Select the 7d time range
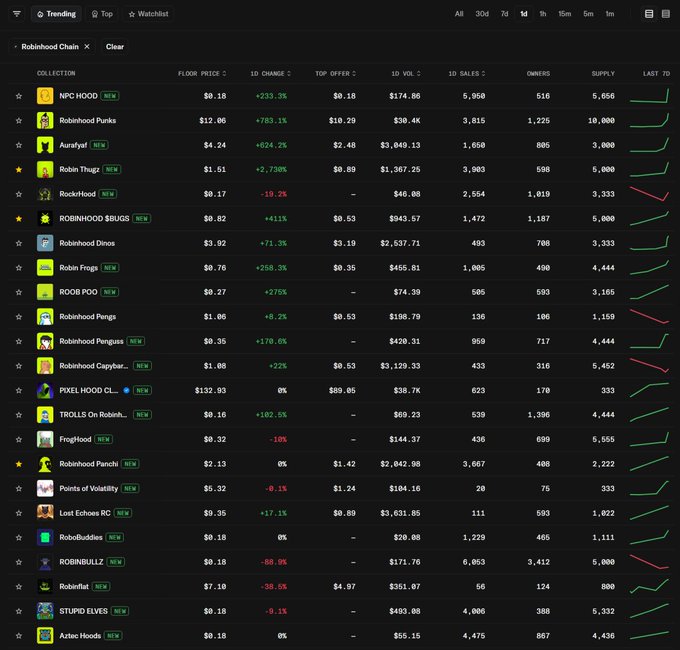The image size is (680, 650). [504, 14]
